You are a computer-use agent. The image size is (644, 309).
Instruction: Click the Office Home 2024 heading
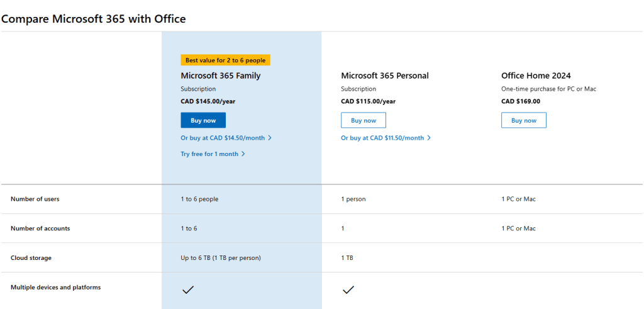pos(536,76)
